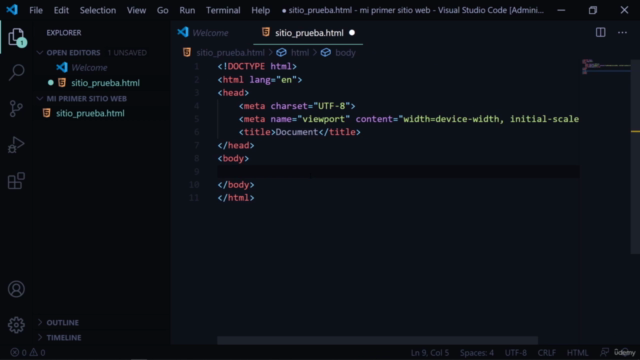Screen dimensions: 640x360
Task: Open the Go menu
Action: click(162, 10)
